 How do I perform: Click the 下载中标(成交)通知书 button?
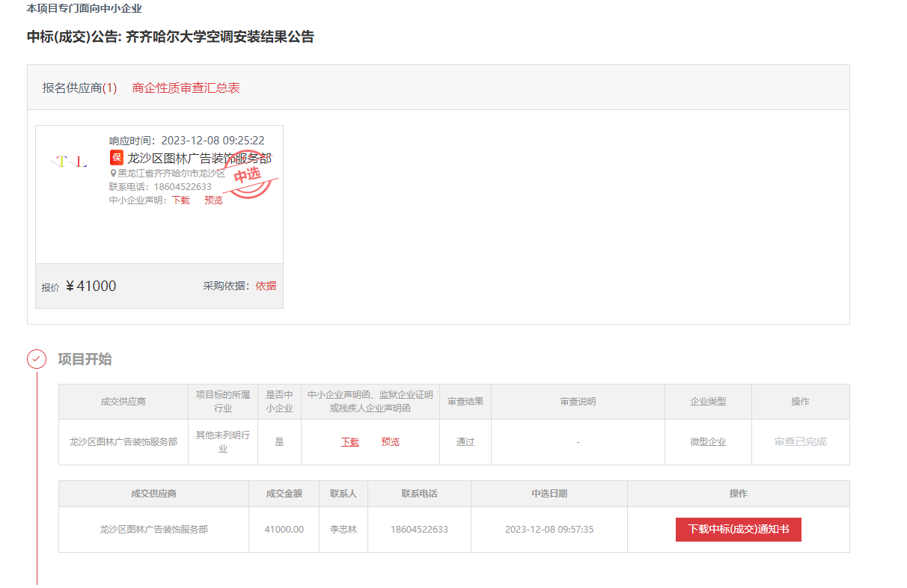pos(738,529)
